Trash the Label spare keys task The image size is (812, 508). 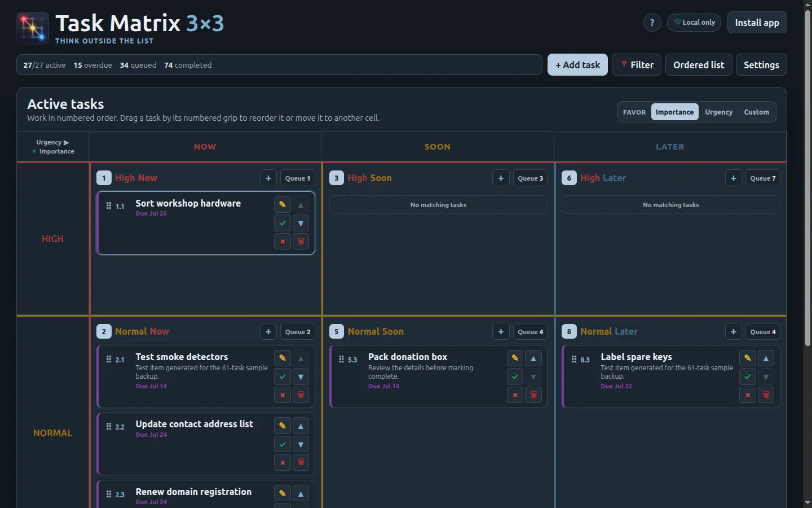coord(765,395)
